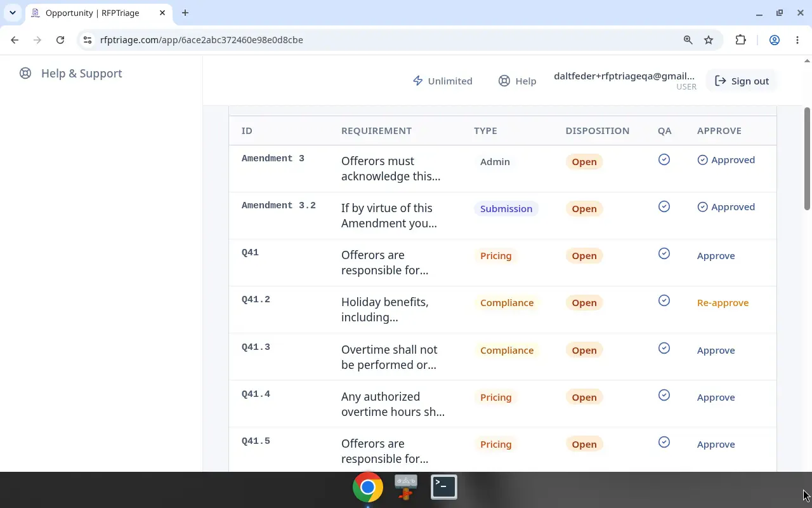Reload the current page

pos(60,39)
